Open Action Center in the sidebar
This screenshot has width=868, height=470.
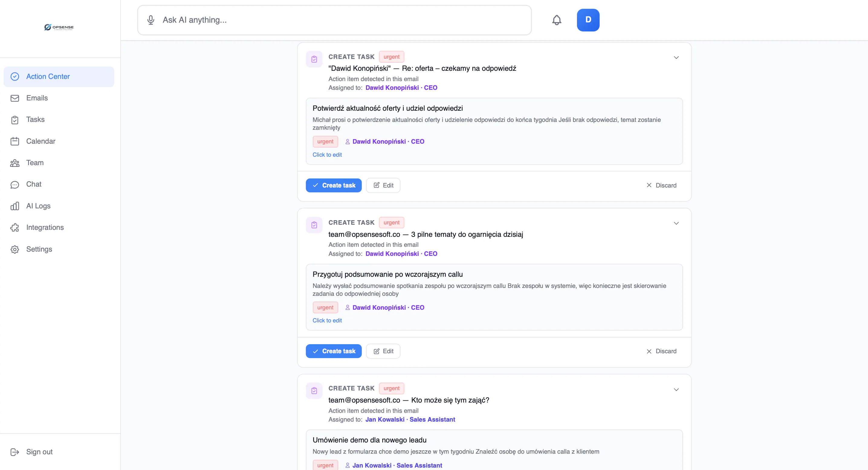point(59,77)
